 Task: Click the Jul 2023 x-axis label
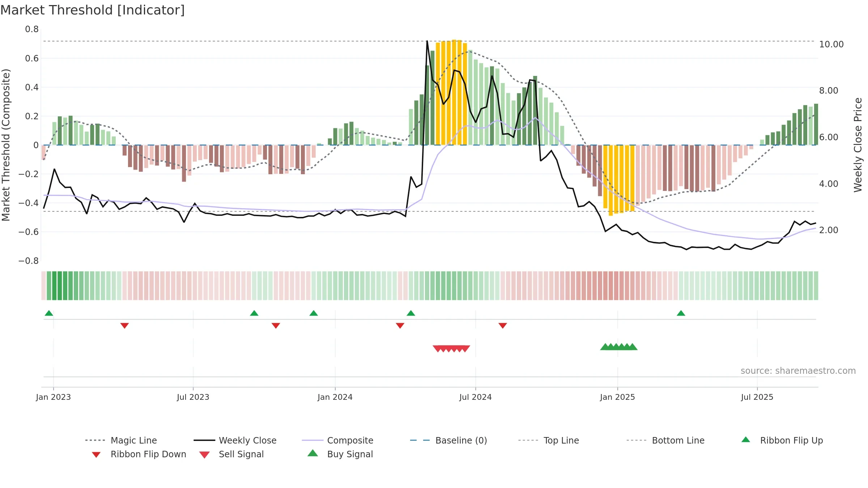193,397
